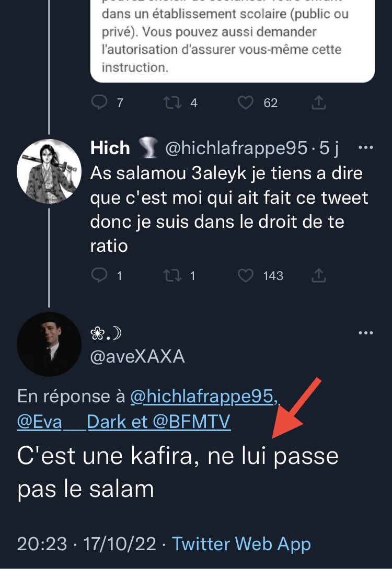Open the Hich display name

110,148
